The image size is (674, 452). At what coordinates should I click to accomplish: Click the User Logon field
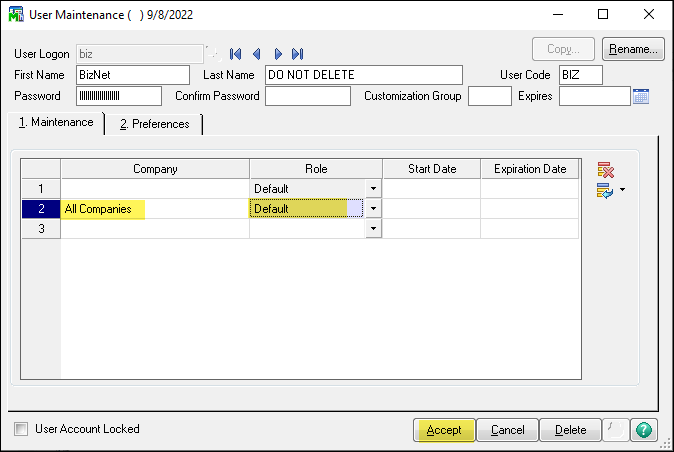(140, 54)
